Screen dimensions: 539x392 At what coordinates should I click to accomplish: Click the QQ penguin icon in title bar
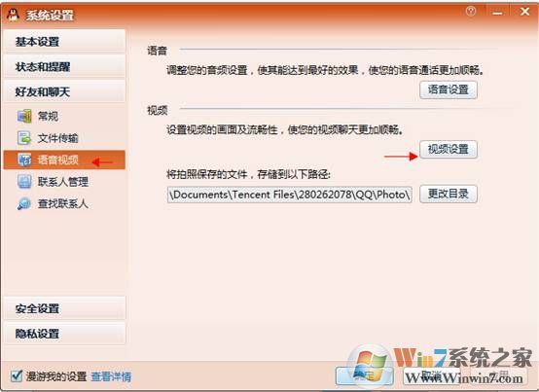pyautogui.click(x=13, y=15)
